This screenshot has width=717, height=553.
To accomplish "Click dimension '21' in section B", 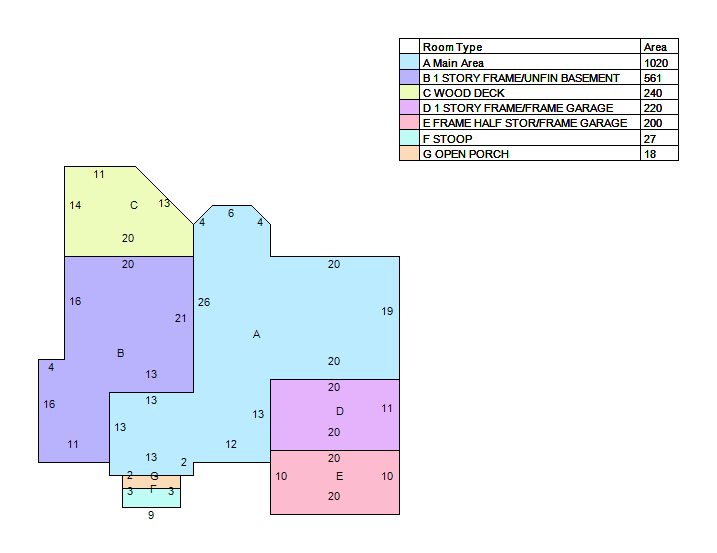I will click(x=181, y=318).
